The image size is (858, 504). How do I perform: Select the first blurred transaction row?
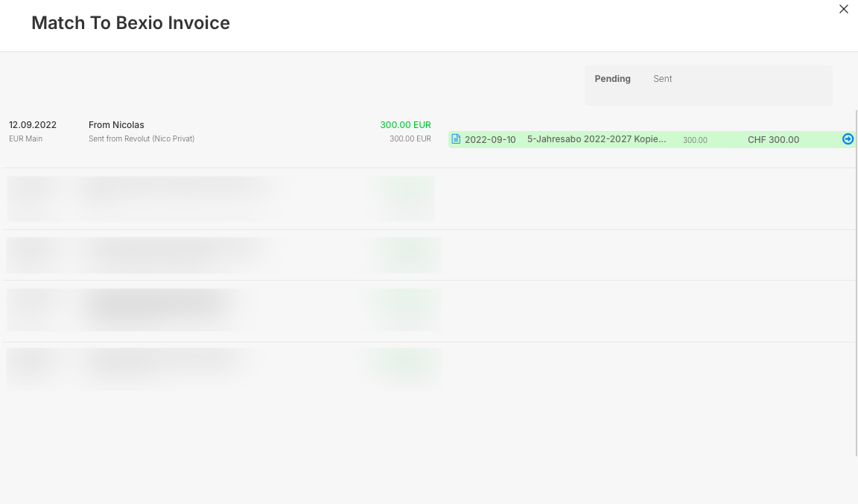coord(220,199)
